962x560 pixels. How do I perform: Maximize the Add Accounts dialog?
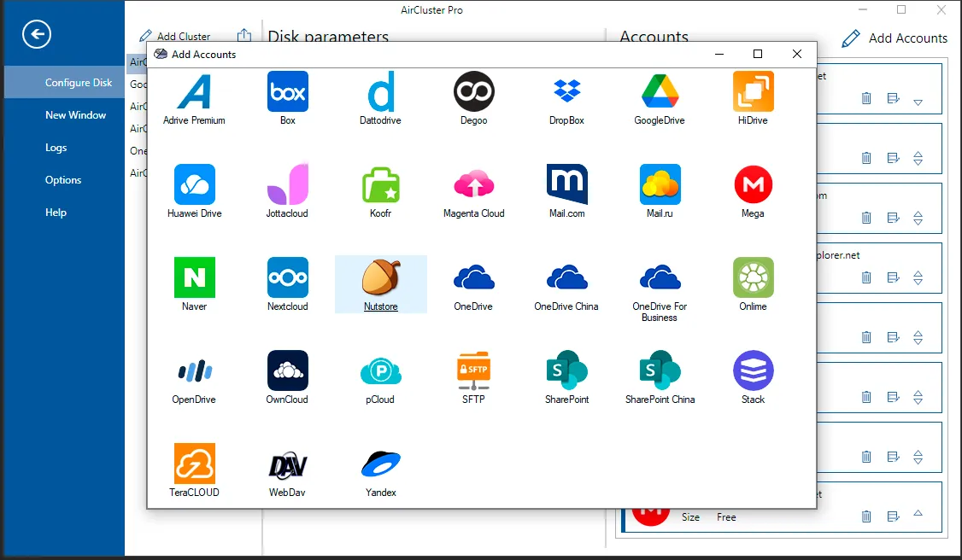point(758,54)
